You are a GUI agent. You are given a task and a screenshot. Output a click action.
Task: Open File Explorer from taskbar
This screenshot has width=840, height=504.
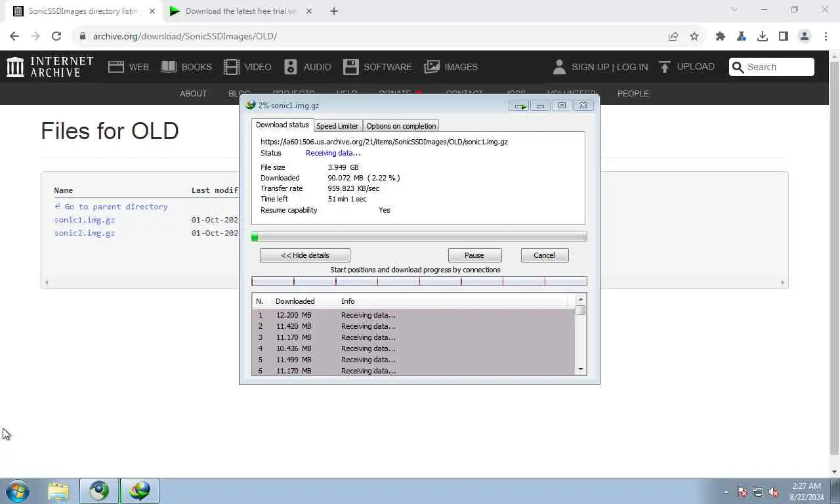[58, 491]
